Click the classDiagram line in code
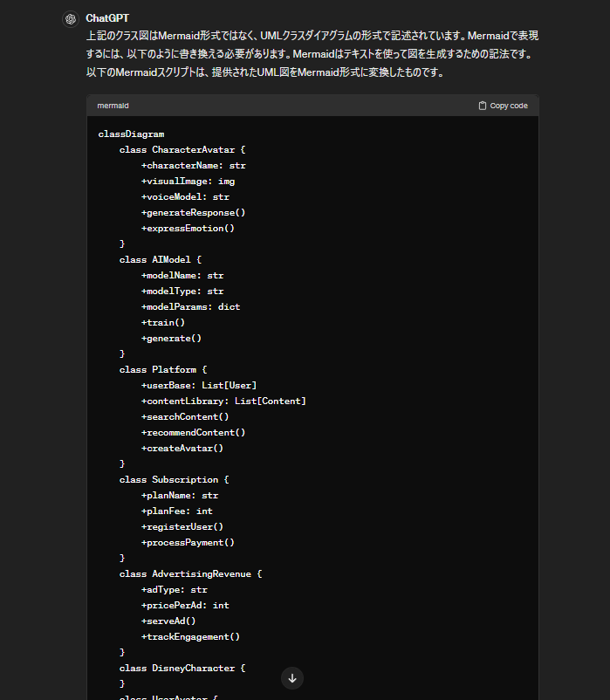Screen dimensions: 610x700 pos(131,134)
